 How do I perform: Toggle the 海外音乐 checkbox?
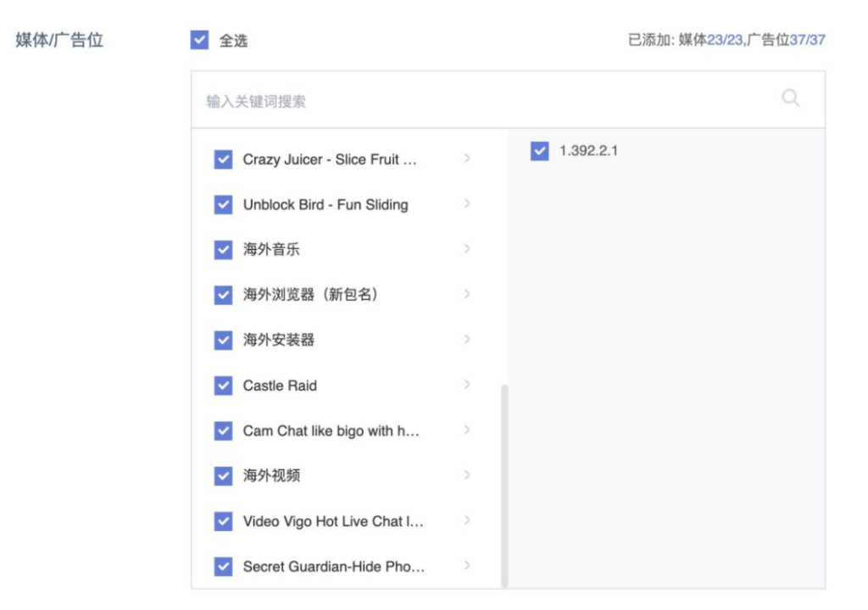coord(223,250)
